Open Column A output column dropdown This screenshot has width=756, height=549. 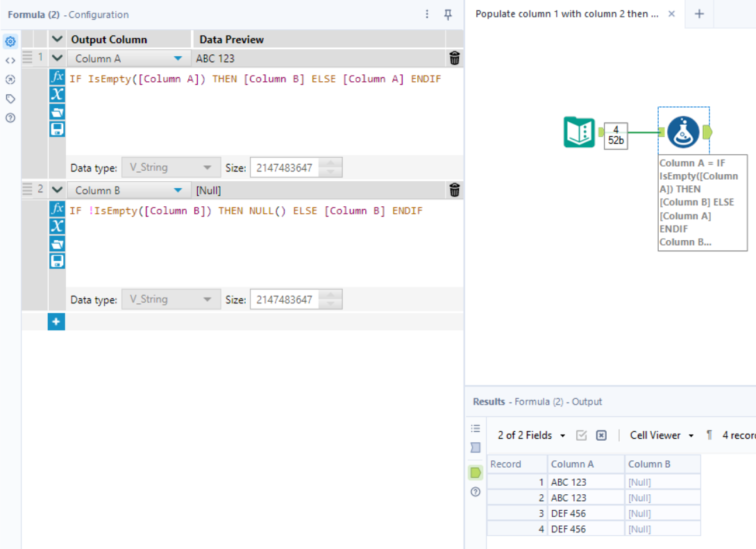[x=178, y=59]
